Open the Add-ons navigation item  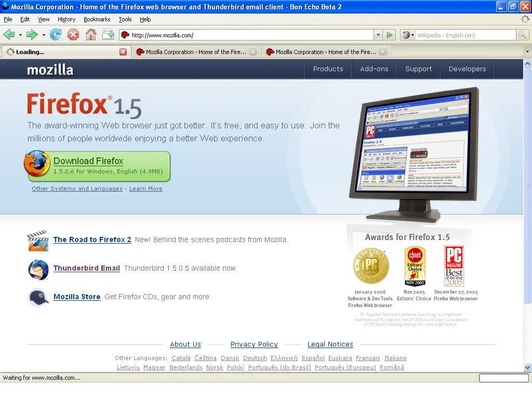(374, 69)
